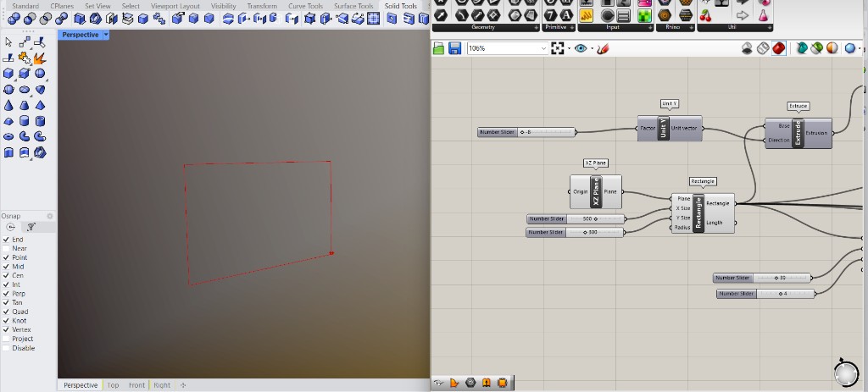Select the Tube solid tool

click(40, 121)
